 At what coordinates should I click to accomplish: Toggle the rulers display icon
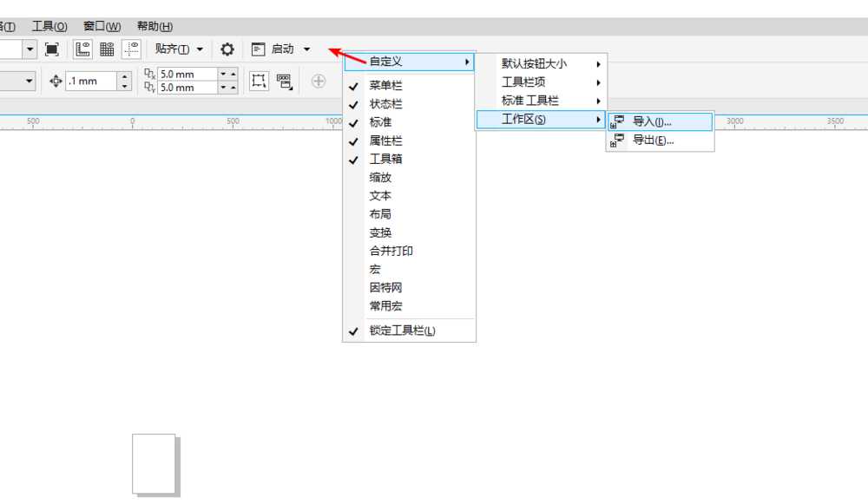tap(82, 49)
